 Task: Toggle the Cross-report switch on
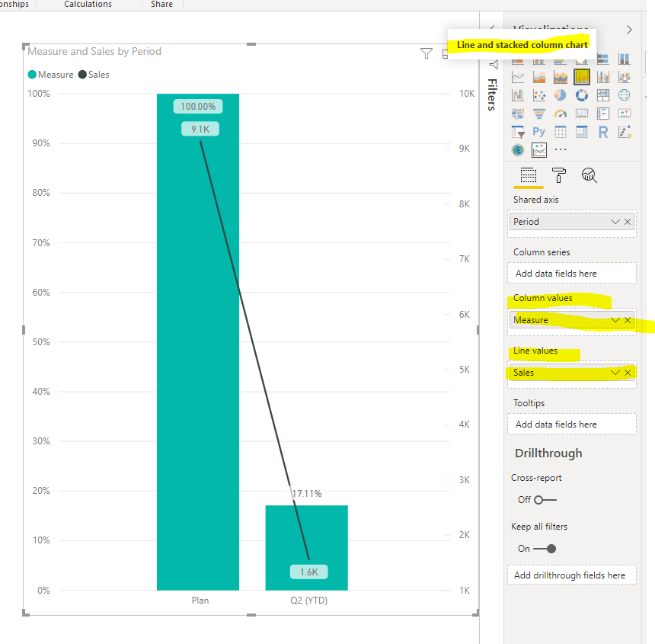pos(545,500)
